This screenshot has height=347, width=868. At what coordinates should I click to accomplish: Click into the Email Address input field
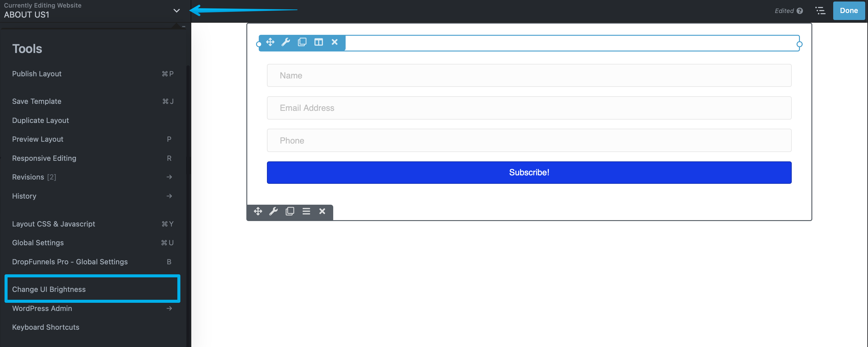pos(529,108)
